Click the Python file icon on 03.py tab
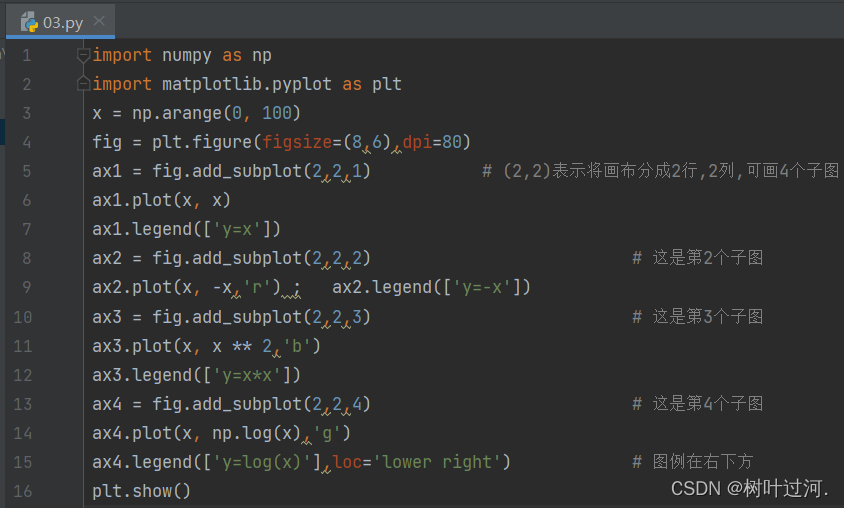This screenshot has width=844, height=508. pyautogui.click(x=29, y=22)
